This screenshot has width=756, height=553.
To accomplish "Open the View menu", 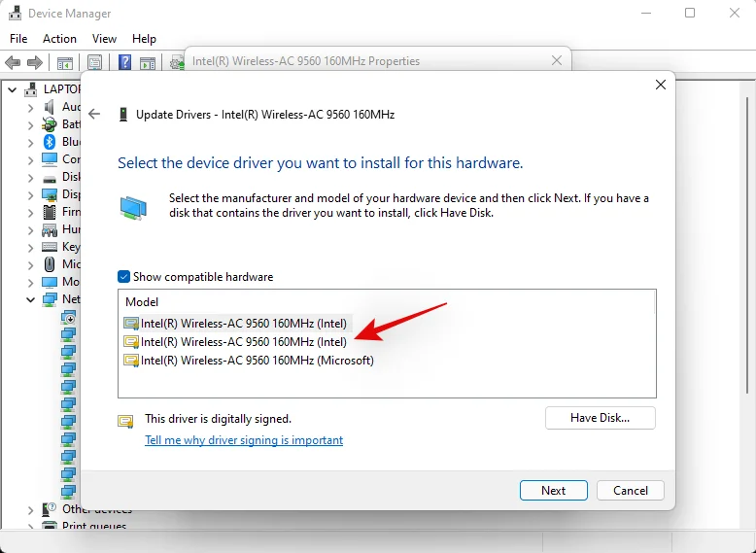I will point(104,39).
